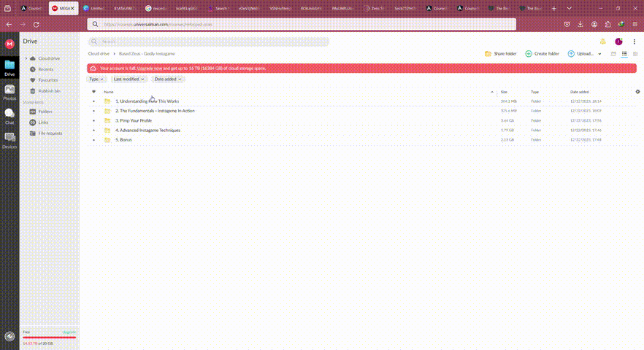Open folder 3. Pimp Your Profile
Viewport: 644px width, 350px height.
[x=134, y=120]
